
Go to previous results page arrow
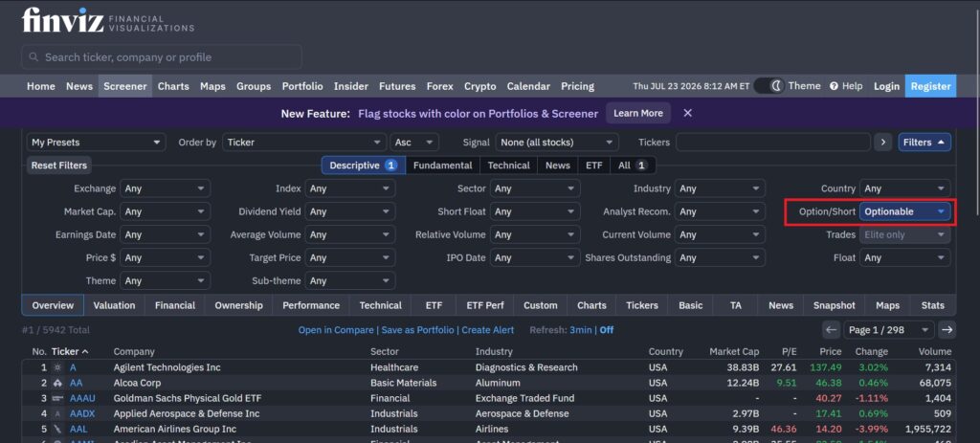(x=831, y=330)
